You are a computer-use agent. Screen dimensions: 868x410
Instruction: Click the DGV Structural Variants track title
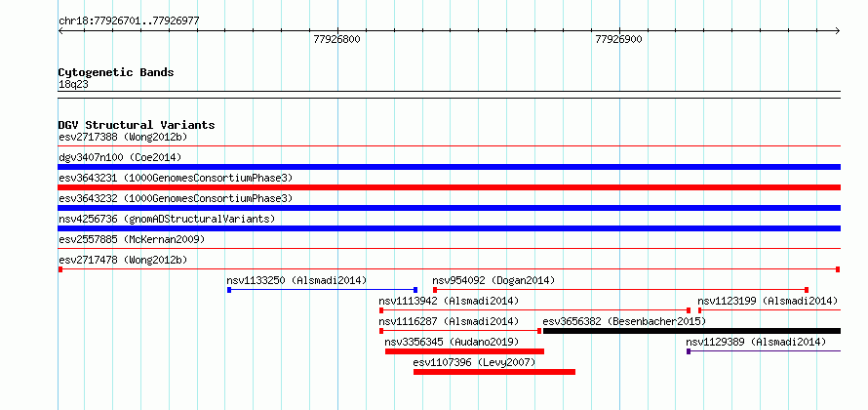(137, 125)
